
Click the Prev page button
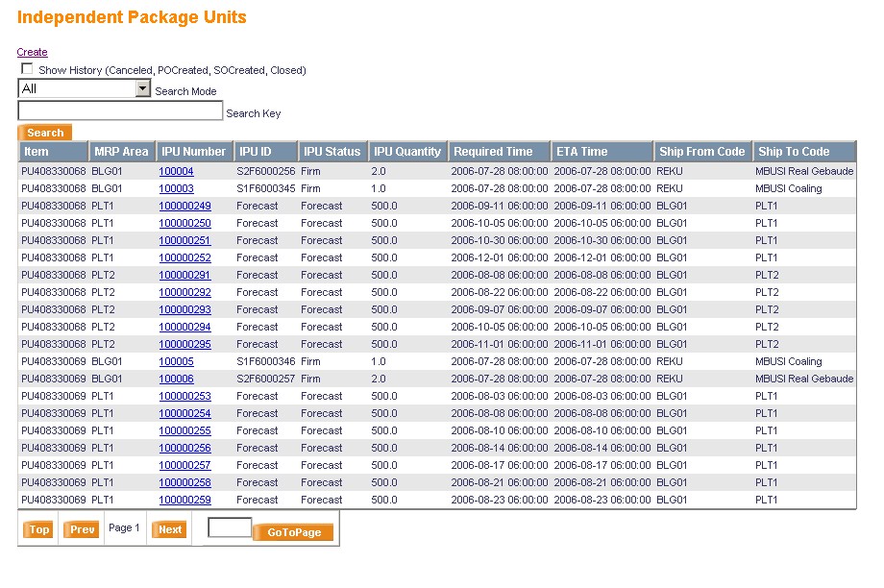[81, 529]
